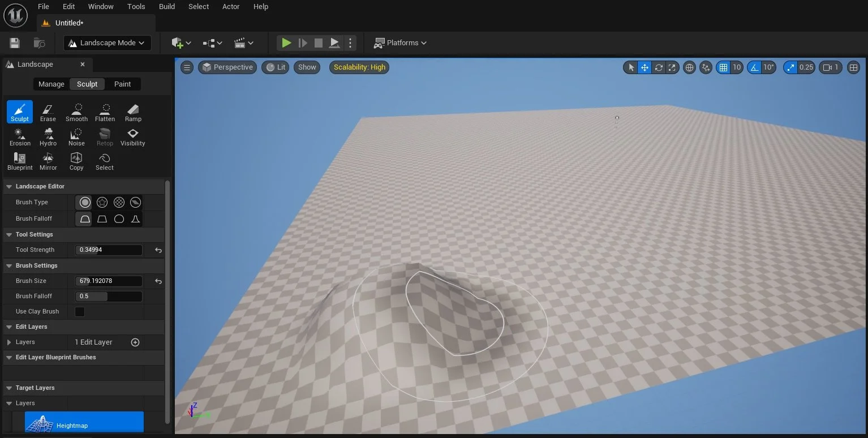Choose the pattern brush type
Screen dimensions: 868x438
119,202
